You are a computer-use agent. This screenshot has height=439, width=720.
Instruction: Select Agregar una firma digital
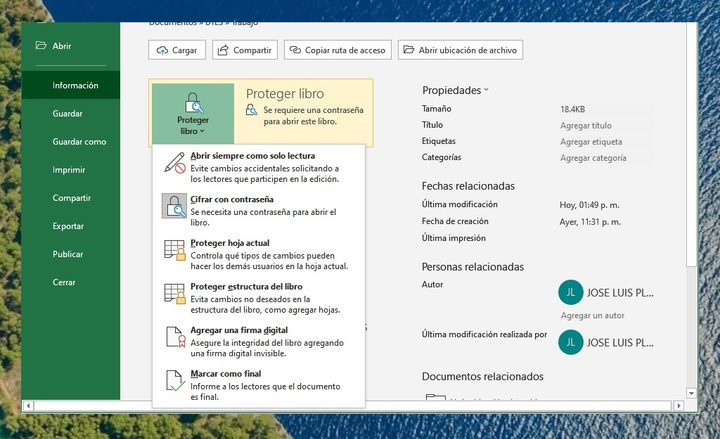[259, 341]
